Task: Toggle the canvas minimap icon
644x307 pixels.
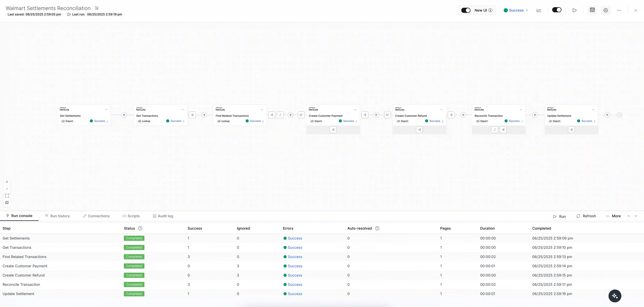Action: click(7, 202)
